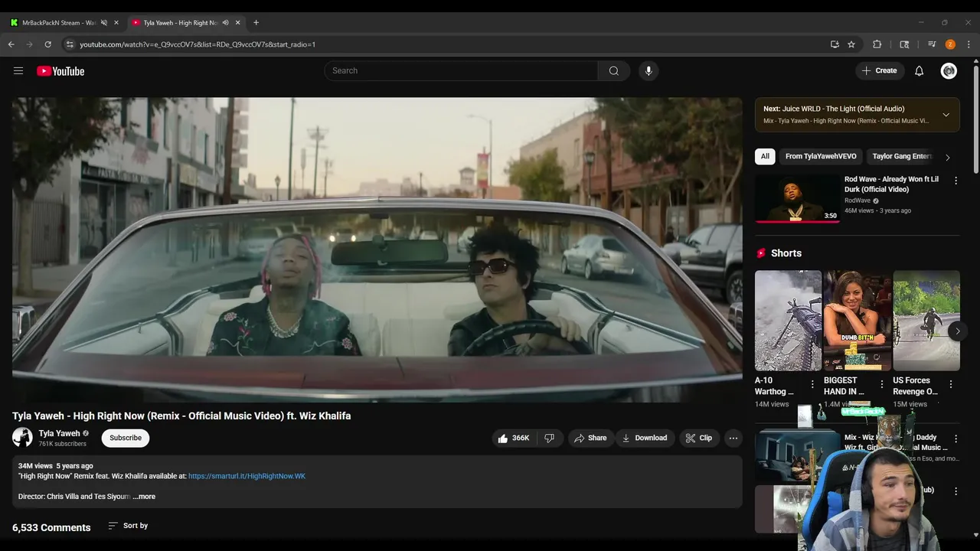
Task: Open options for Rod Wave video
Action: (x=955, y=181)
